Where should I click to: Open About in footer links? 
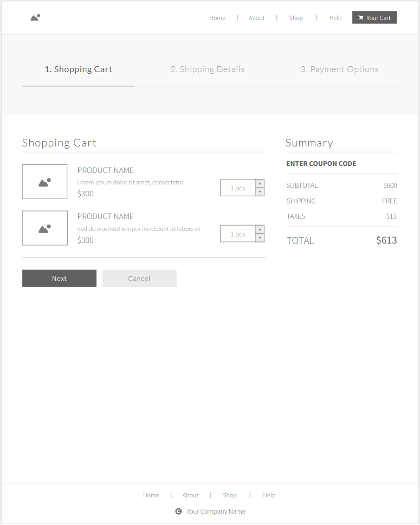pos(190,495)
